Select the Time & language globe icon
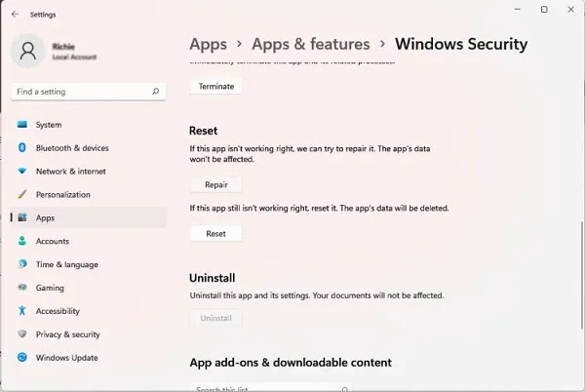 click(22, 264)
